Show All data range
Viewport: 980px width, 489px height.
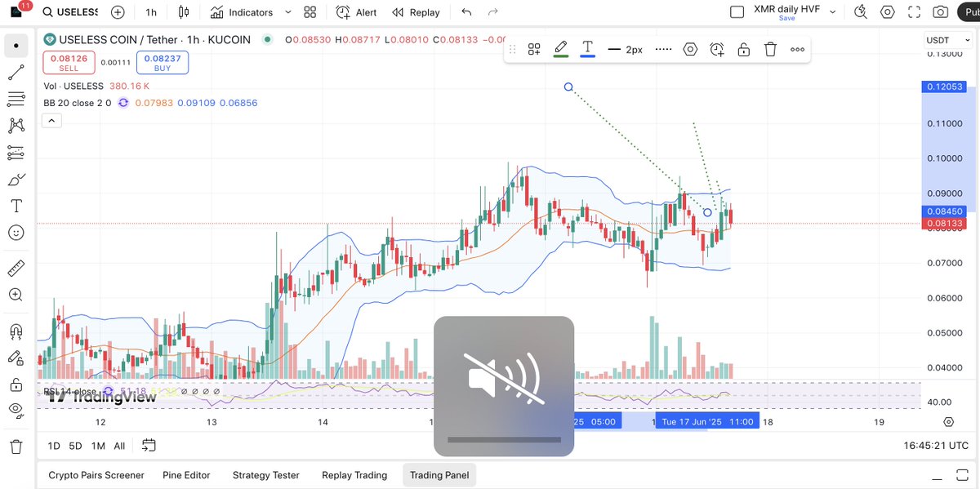click(119, 446)
